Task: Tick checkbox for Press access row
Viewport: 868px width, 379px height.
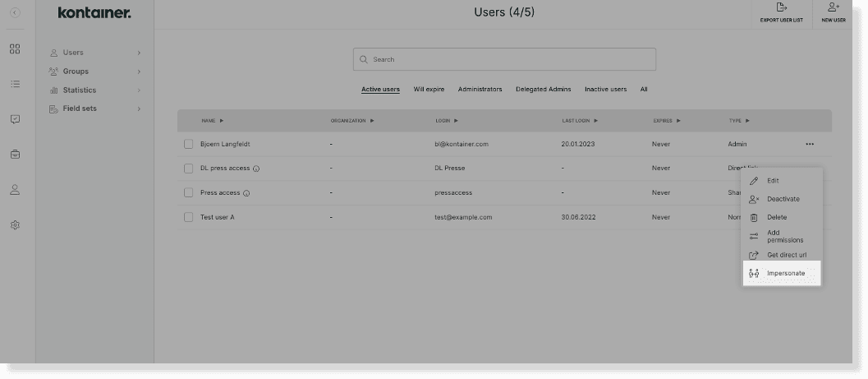Action: 188,193
